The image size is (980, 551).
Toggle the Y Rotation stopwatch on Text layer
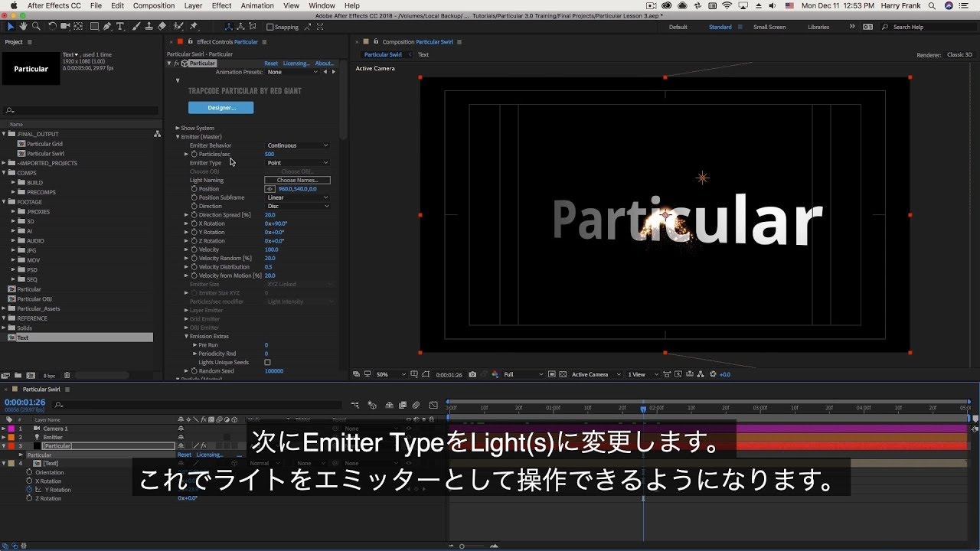29,490
